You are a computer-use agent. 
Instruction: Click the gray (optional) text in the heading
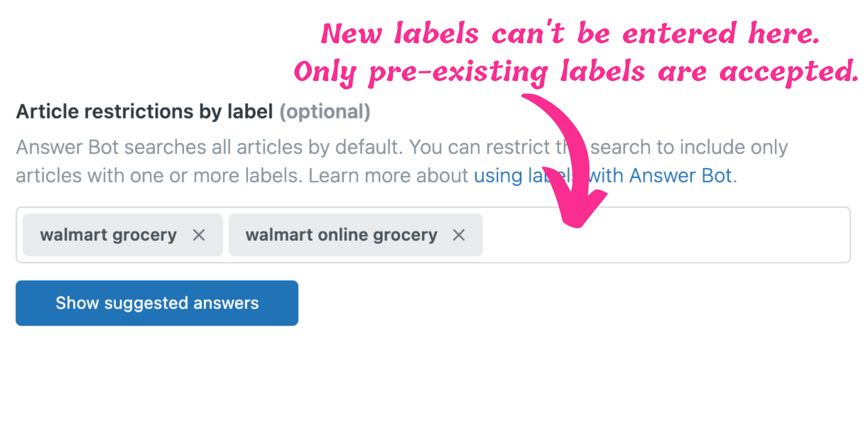pos(325,112)
